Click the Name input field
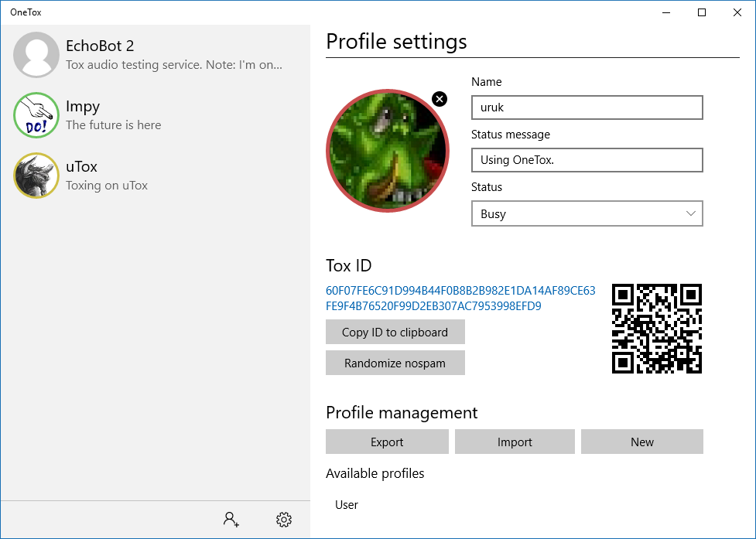This screenshot has width=756, height=539. 587,107
